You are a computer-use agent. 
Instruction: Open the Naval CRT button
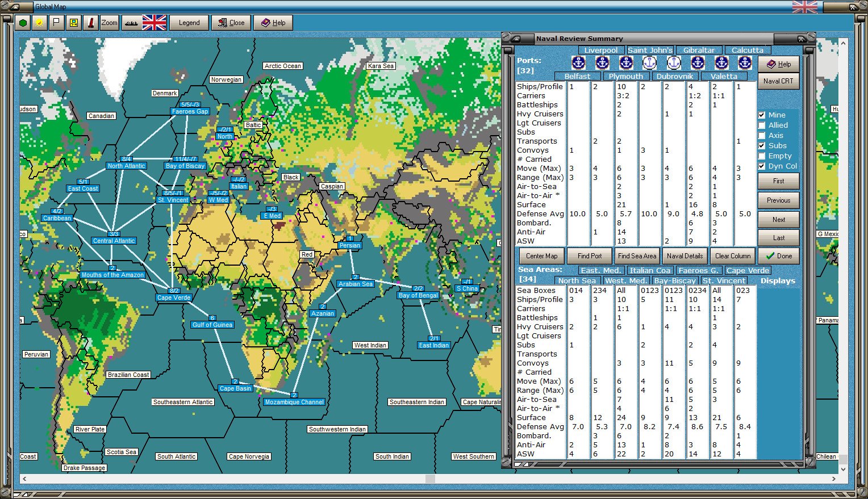pos(778,81)
